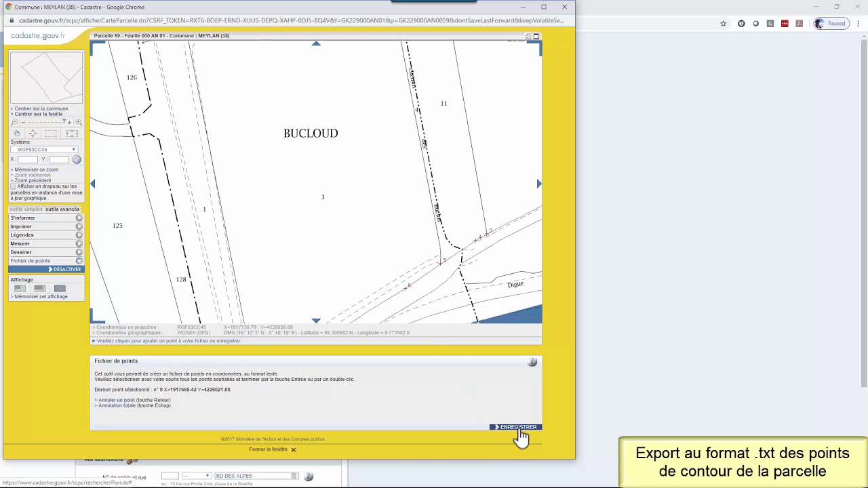This screenshot has height=488, width=868.
Task: Pan map south with bottom arrow
Action: (x=316, y=321)
